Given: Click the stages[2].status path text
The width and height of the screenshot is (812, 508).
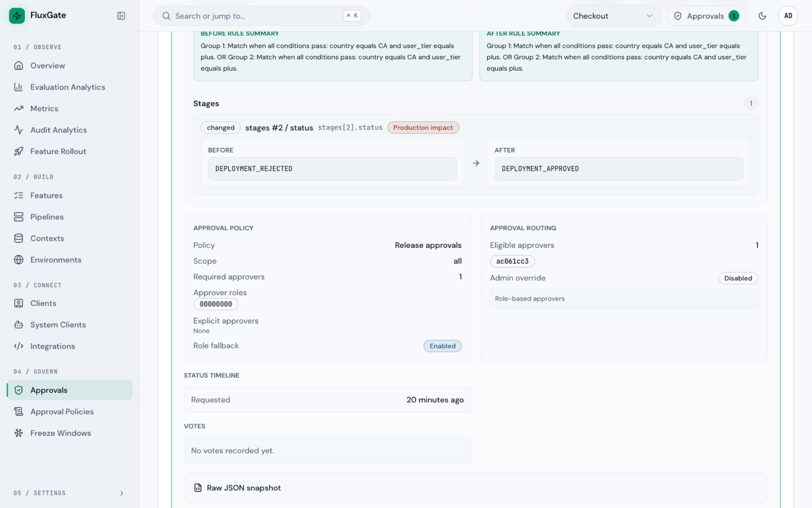Looking at the screenshot, I should [x=350, y=128].
